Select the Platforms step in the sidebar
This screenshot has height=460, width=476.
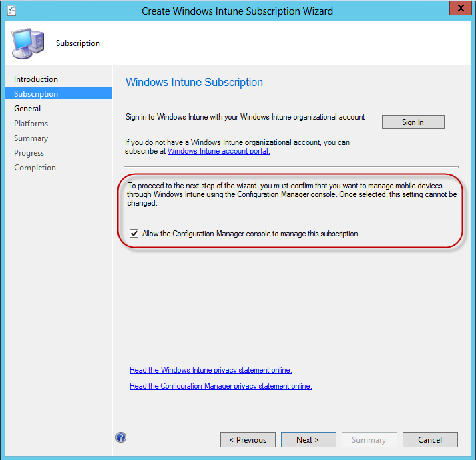(x=31, y=124)
